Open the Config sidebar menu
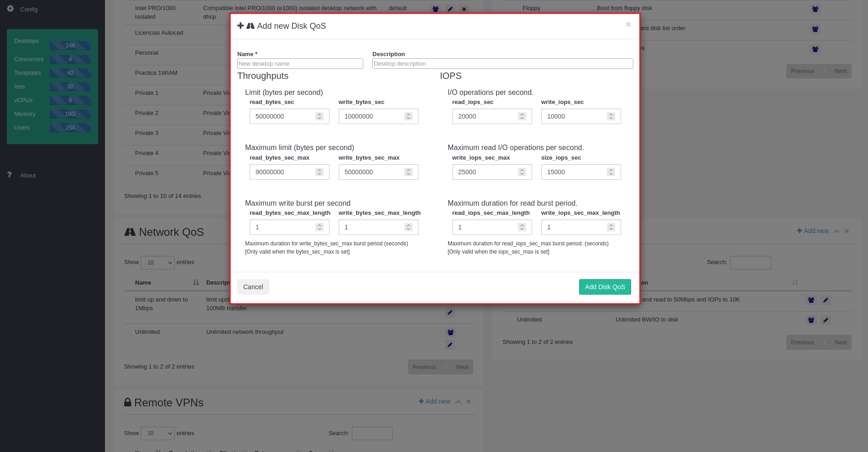The image size is (868, 452). click(x=28, y=9)
